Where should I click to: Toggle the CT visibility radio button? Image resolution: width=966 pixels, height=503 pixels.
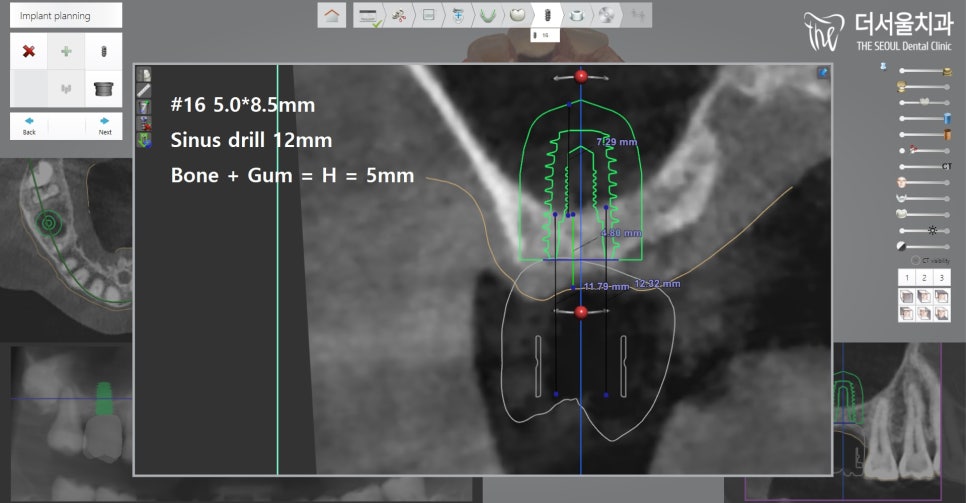point(915,260)
